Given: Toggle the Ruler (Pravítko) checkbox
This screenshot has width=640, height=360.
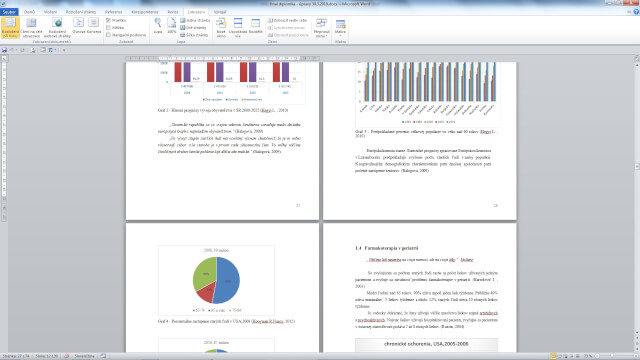Looking at the screenshot, I should [116, 20].
